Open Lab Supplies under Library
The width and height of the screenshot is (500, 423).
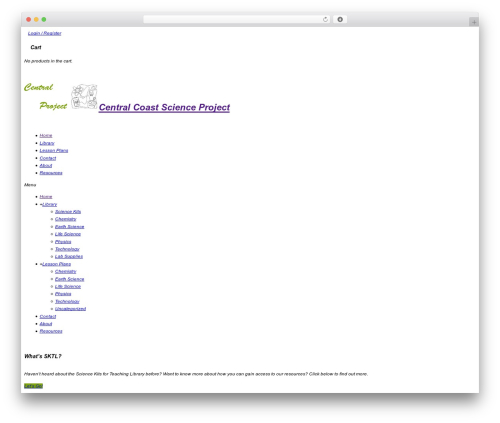click(69, 256)
